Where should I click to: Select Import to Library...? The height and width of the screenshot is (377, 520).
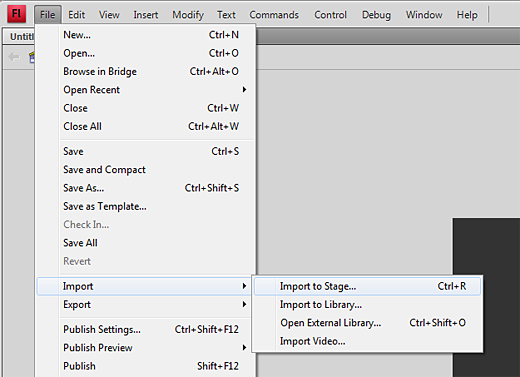[367, 305]
